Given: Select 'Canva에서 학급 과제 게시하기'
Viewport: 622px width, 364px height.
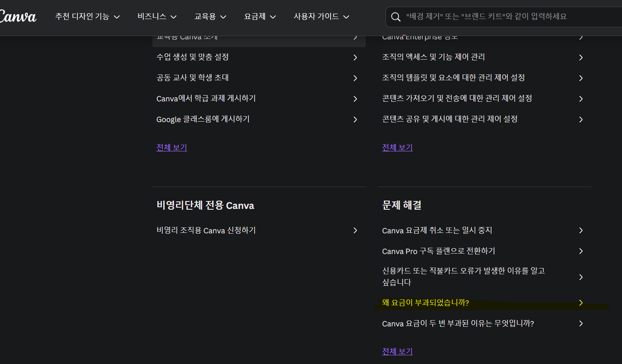Looking at the screenshot, I should point(206,98).
